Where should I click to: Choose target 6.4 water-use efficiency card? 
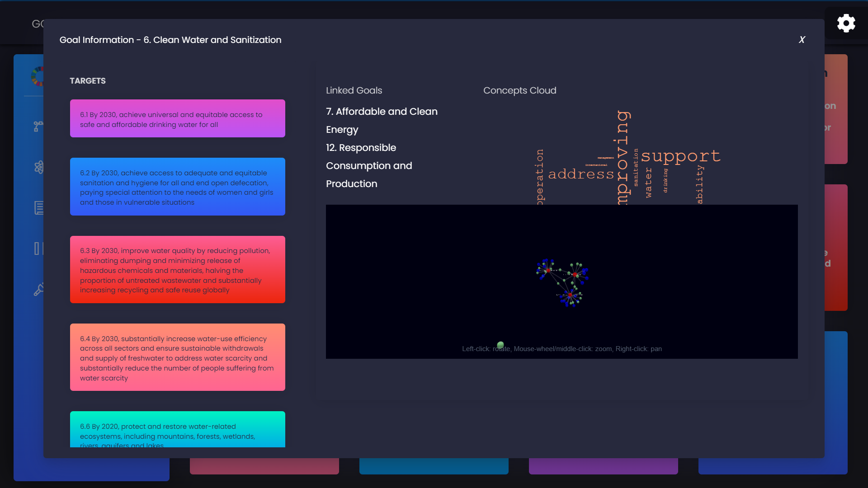click(177, 357)
